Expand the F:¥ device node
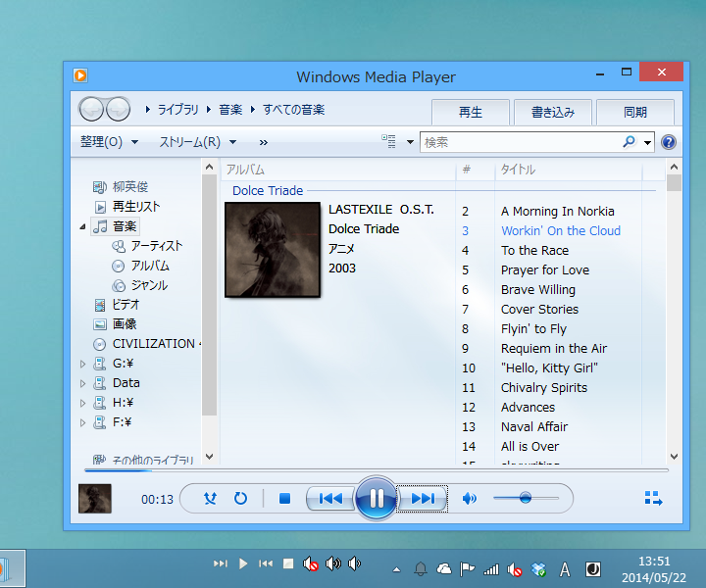This screenshot has height=588, width=706. 82,422
